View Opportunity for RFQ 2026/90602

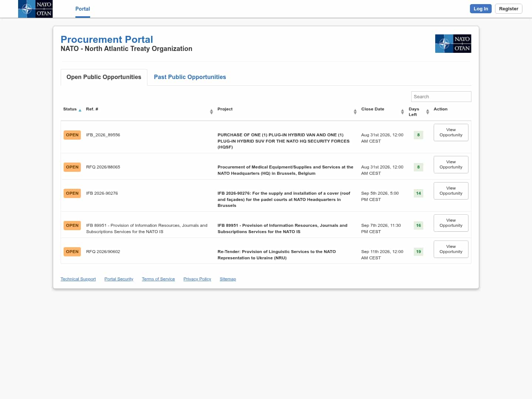451,249
